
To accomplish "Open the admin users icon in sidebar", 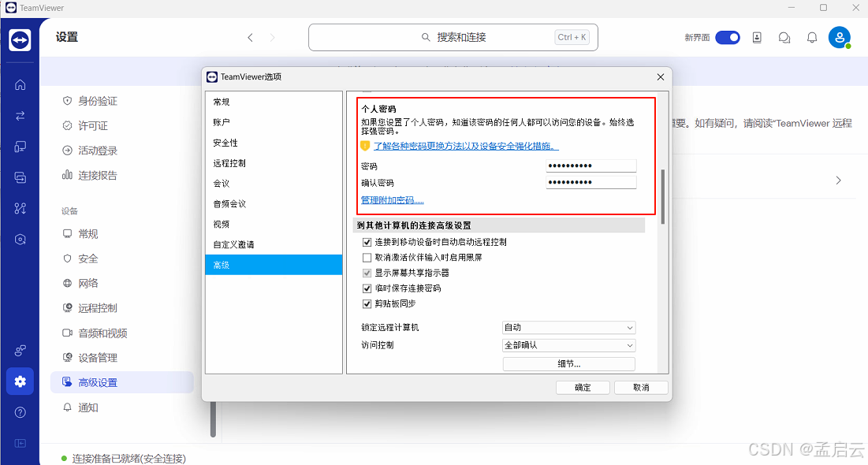I will point(20,351).
